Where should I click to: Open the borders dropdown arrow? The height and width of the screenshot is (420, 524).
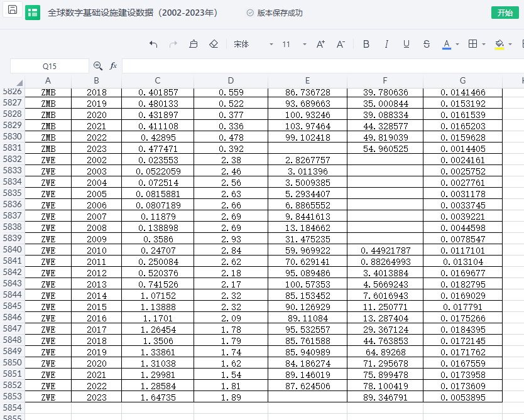tap(484, 44)
